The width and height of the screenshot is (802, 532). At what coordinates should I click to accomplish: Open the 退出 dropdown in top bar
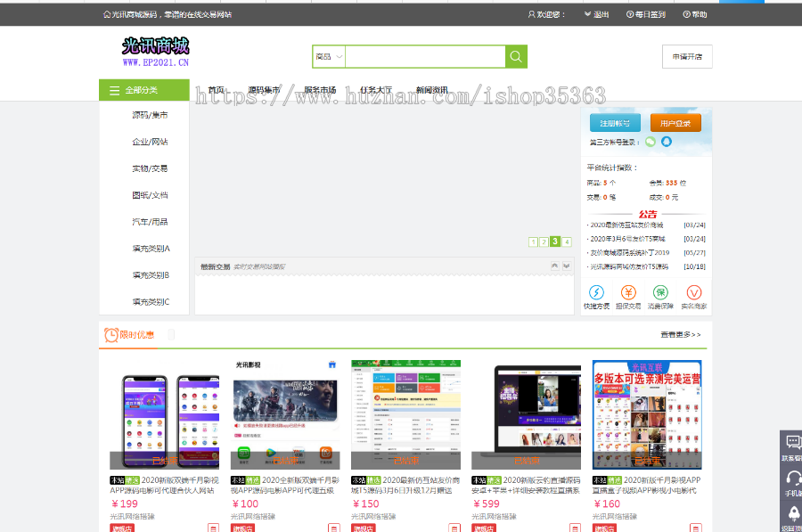[597, 14]
